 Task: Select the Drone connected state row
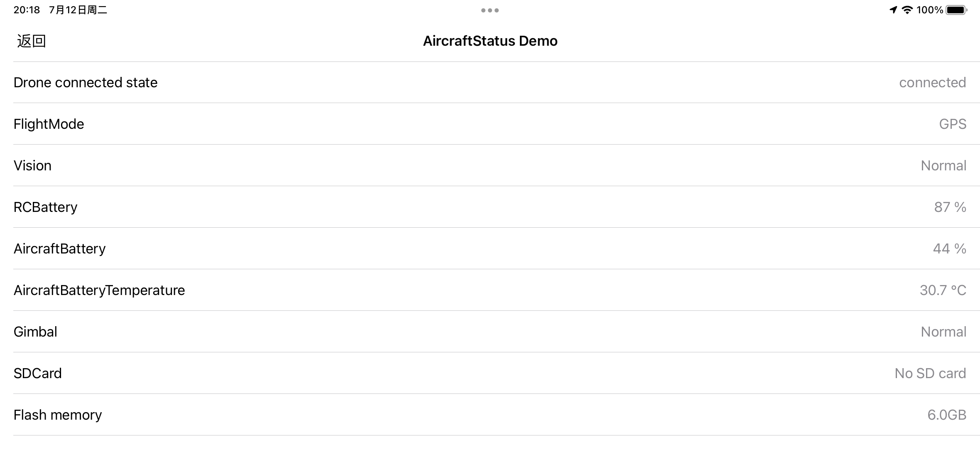pos(497,82)
